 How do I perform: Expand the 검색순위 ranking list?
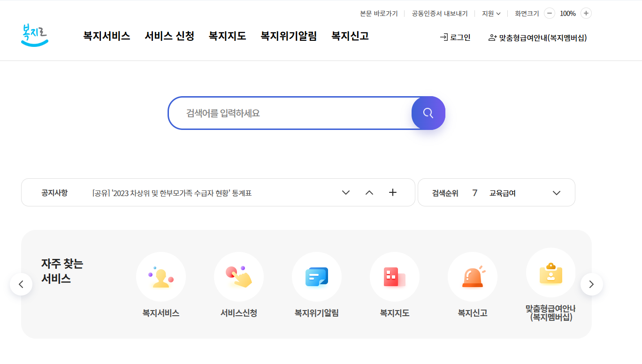[x=557, y=193]
